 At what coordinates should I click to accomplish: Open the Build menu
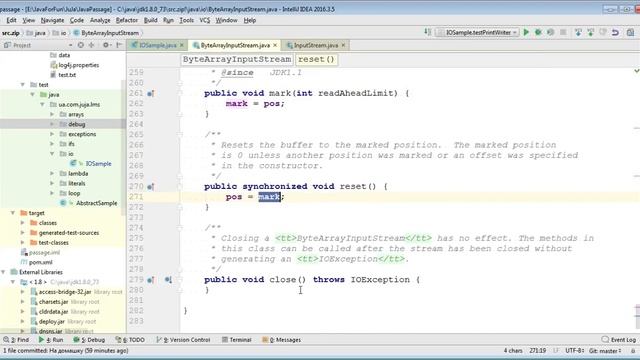[151, 20]
